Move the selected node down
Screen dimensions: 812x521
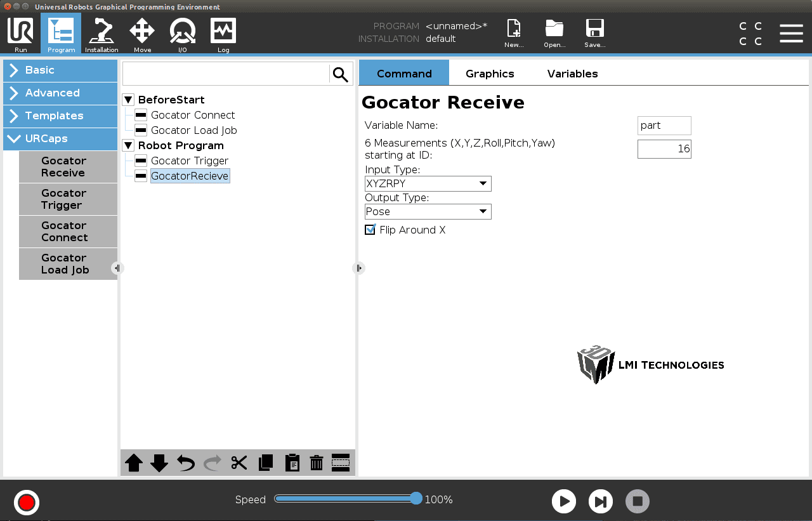(159, 463)
